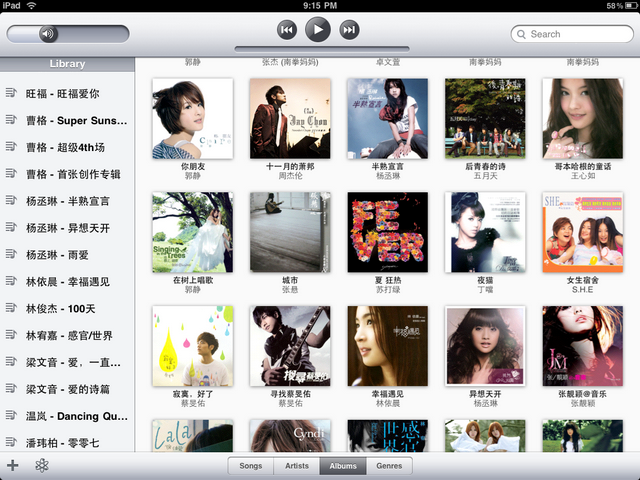Tap the Wi-Fi status icon
This screenshot has width=640, height=480.
(x=31, y=5)
